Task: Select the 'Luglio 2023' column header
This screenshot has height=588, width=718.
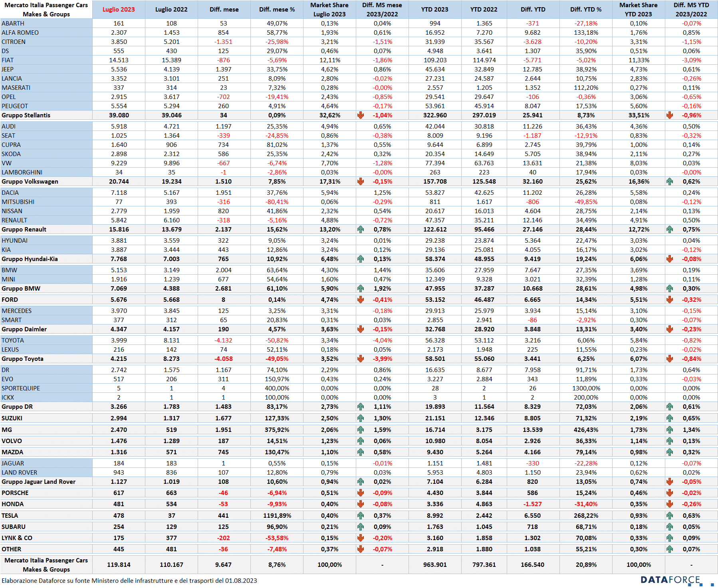Action: pos(119,10)
